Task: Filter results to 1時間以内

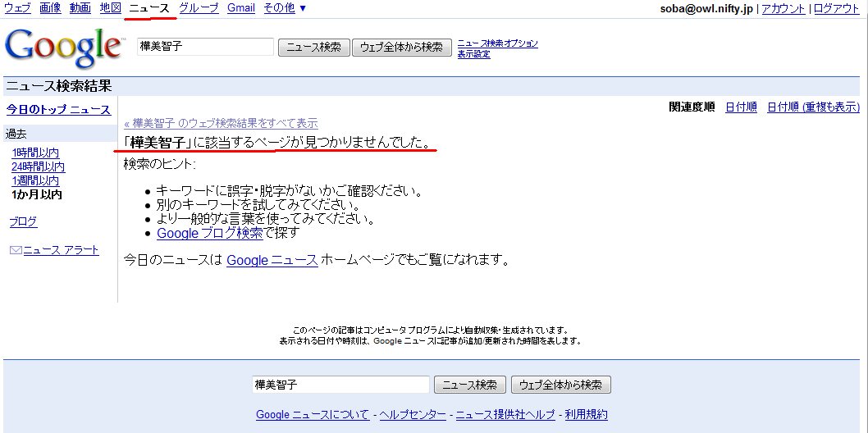Action: tap(35, 153)
